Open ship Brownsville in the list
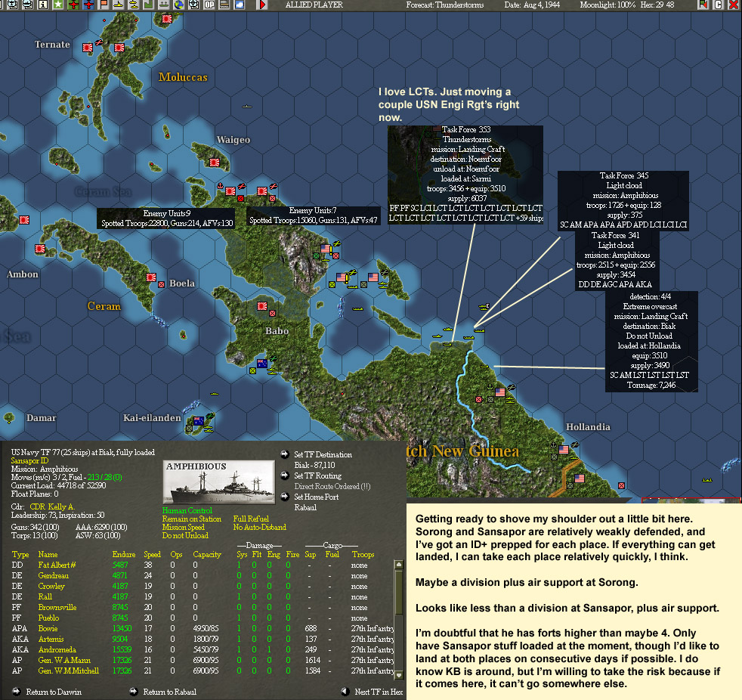Image resolution: width=742 pixels, height=700 pixels. pos(57,607)
